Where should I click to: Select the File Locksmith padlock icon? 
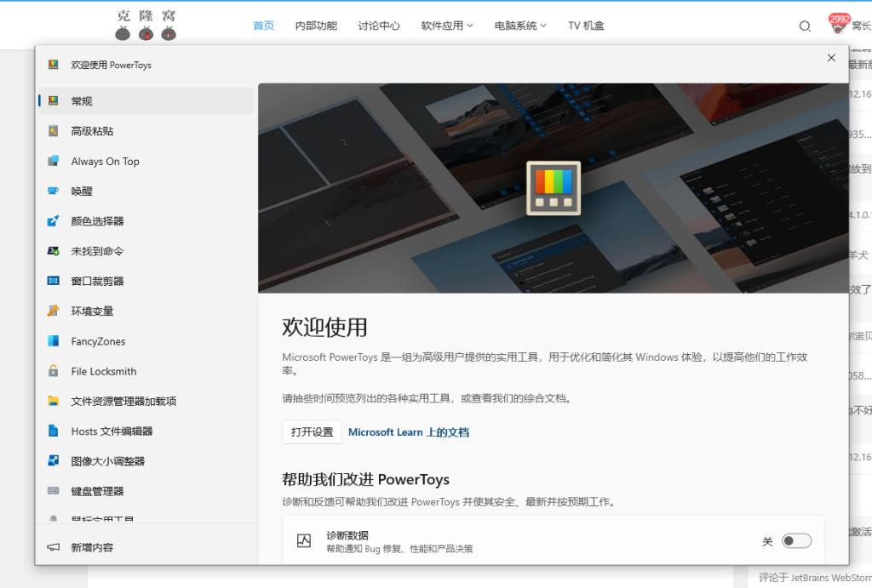point(54,371)
